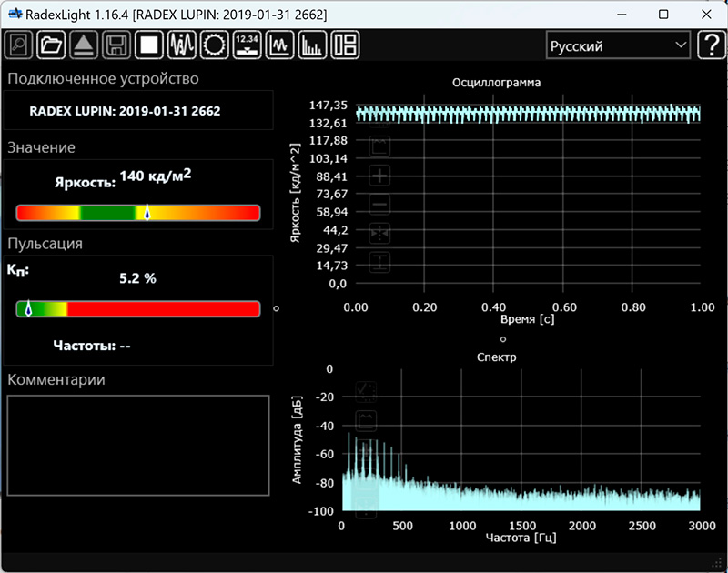The width and height of the screenshot is (728, 573).
Task: Switch panel layout with the layout icon
Action: (x=345, y=45)
